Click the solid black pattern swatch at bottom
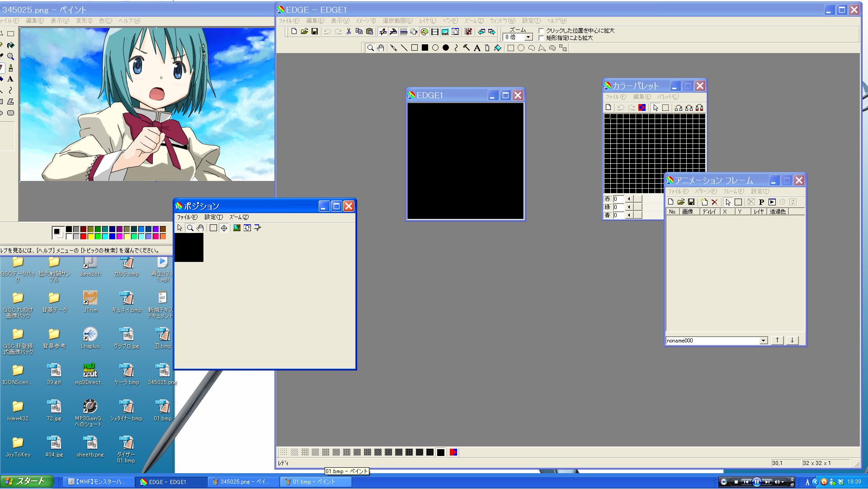 pyautogui.click(x=441, y=452)
